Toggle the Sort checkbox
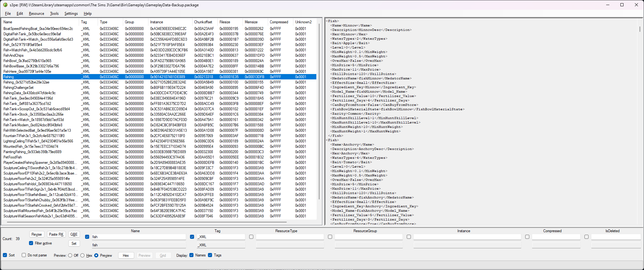 click(5, 255)
